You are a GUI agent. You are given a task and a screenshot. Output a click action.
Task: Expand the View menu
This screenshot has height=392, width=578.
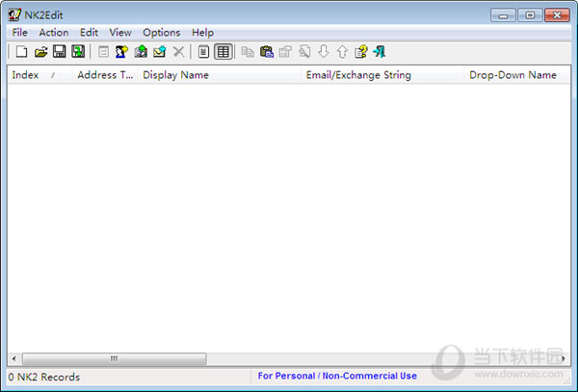click(120, 32)
